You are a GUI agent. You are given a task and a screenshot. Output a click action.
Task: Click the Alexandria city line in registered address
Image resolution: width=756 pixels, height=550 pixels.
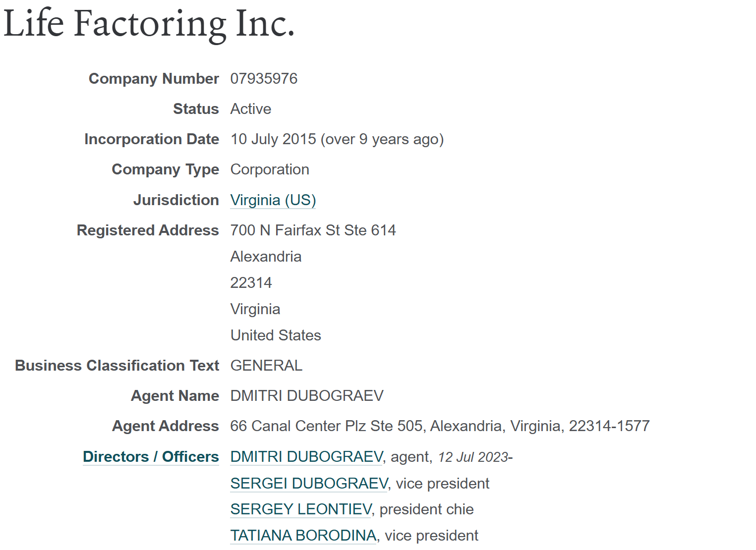(x=266, y=257)
